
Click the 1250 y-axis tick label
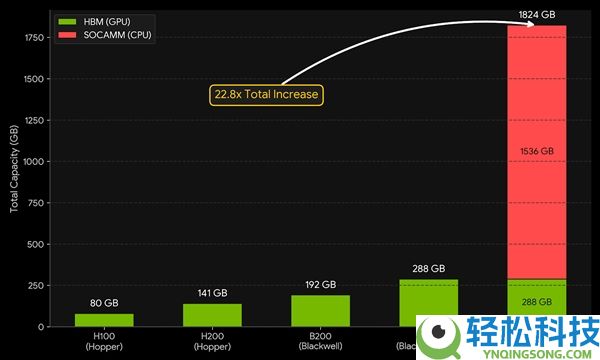[34, 120]
